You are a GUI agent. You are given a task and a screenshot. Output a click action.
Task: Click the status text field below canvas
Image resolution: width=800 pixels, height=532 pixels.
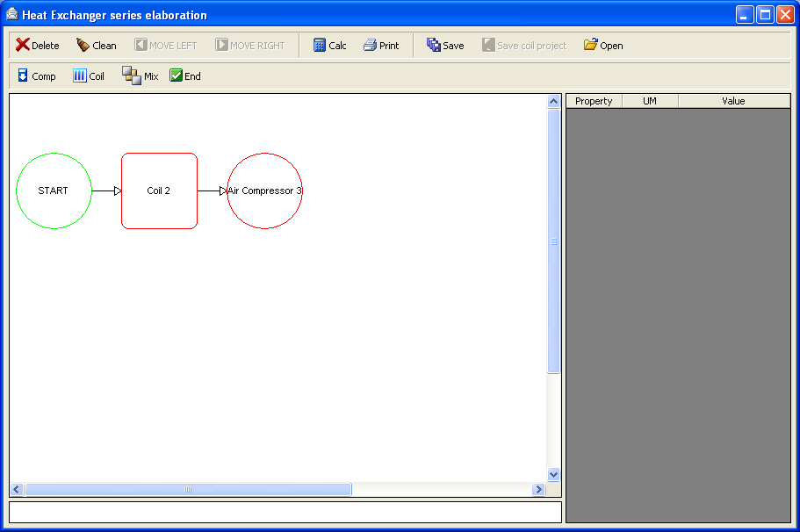285,512
